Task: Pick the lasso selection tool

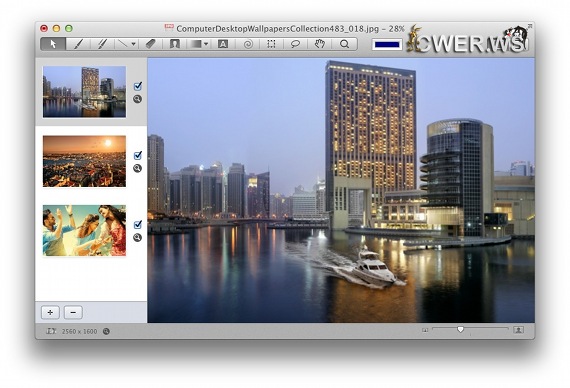Action: pos(295,44)
